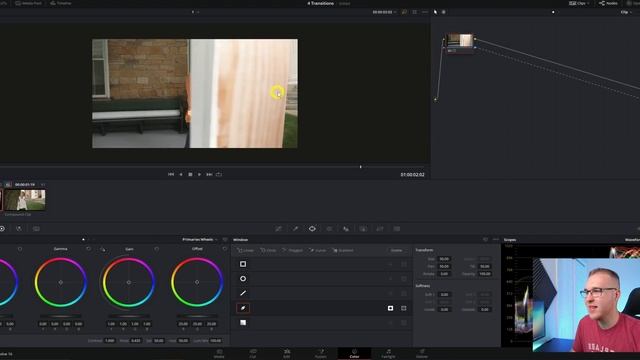This screenshot has width=640, height=360.
Task: Play the clip forward
Action: click(200, 174)
